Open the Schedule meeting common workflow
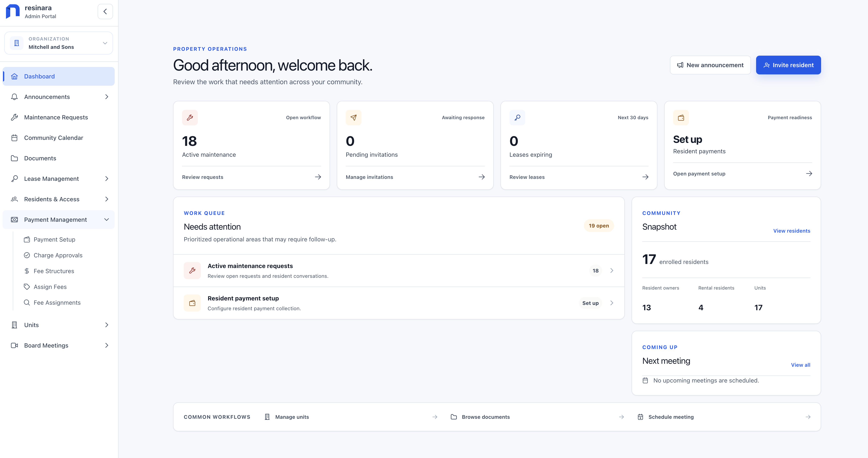 pyautogui.click(x=724, y=417)
